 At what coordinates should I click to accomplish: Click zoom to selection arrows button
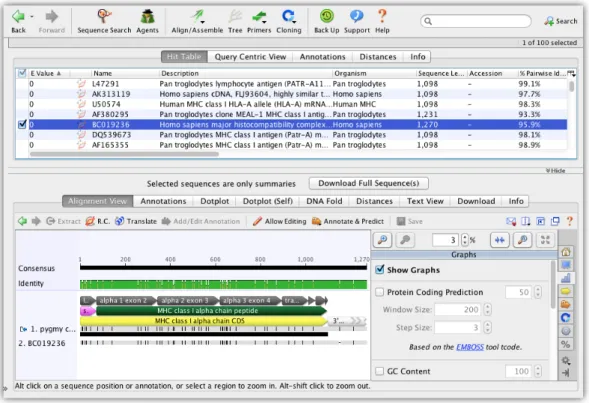coord(500,240)
